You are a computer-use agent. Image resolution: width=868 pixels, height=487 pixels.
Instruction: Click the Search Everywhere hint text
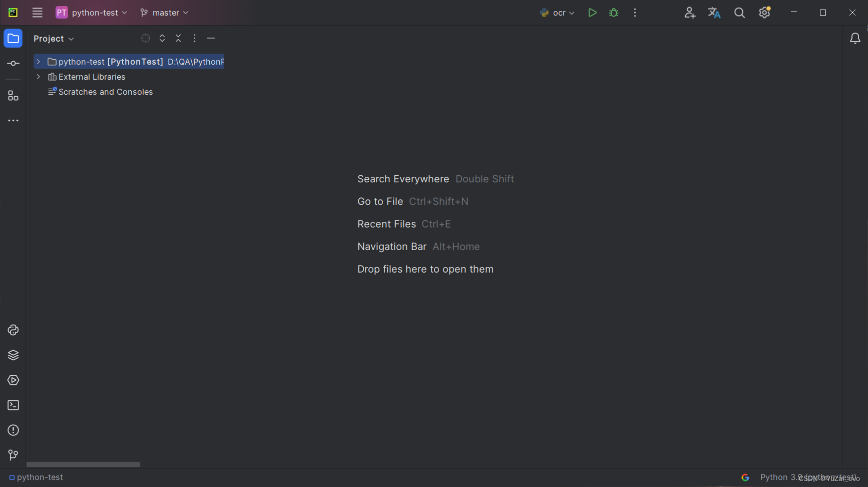(x=403, y=179)
